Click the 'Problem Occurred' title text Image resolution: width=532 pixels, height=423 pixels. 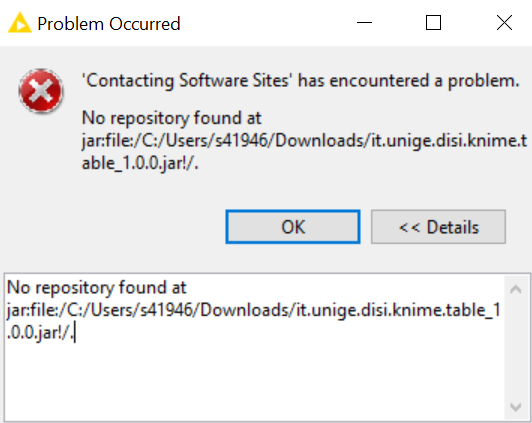[109, 24]
